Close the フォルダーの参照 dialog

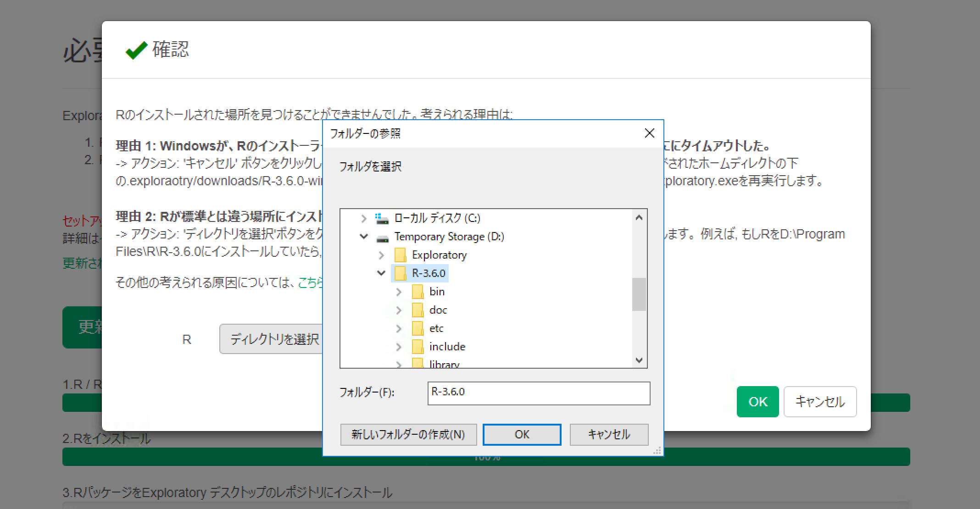649,133
